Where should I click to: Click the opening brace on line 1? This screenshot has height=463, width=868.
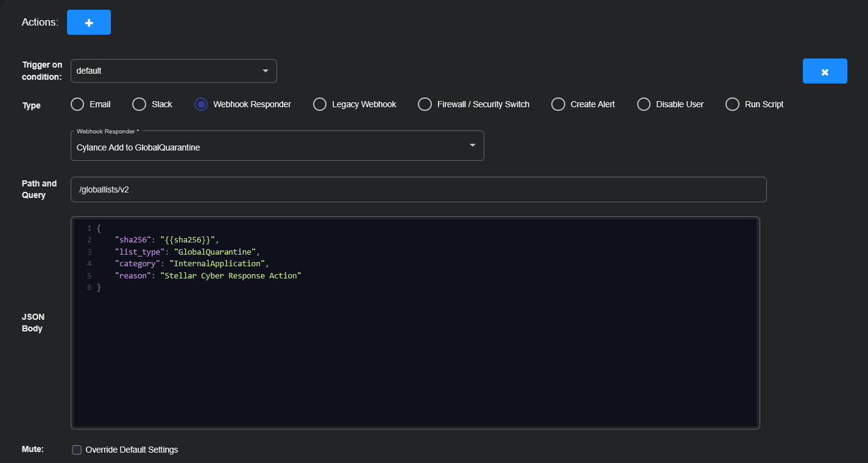99,228
